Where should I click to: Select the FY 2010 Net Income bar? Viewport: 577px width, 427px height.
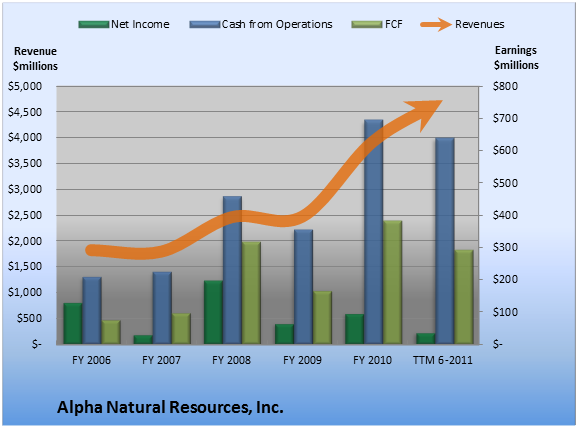pos(354,329)
